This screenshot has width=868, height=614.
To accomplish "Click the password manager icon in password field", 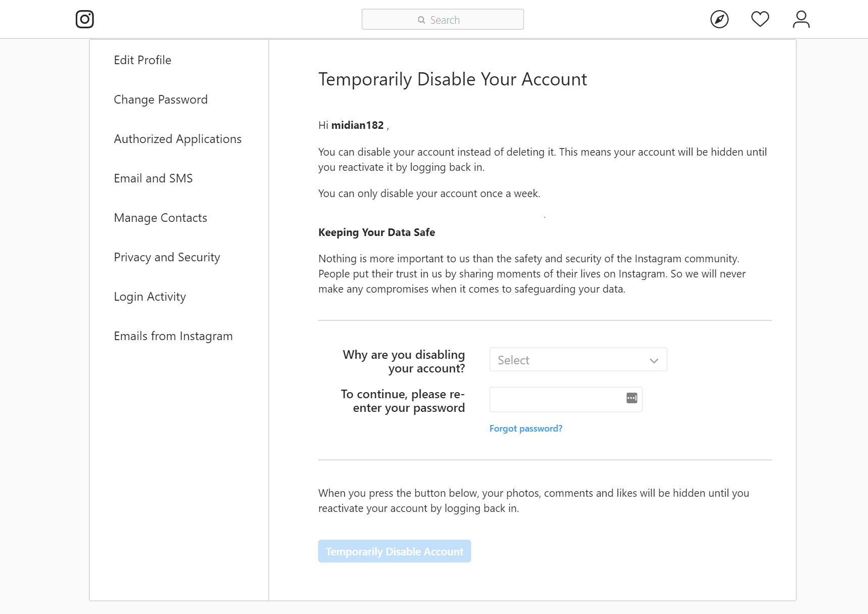I will point(632,398).
